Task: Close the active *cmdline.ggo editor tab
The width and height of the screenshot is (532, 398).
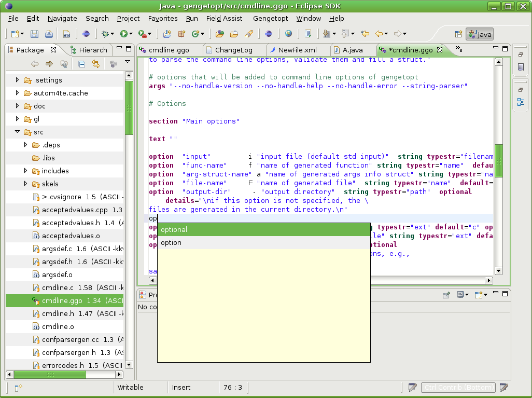Action: point(440,50)
